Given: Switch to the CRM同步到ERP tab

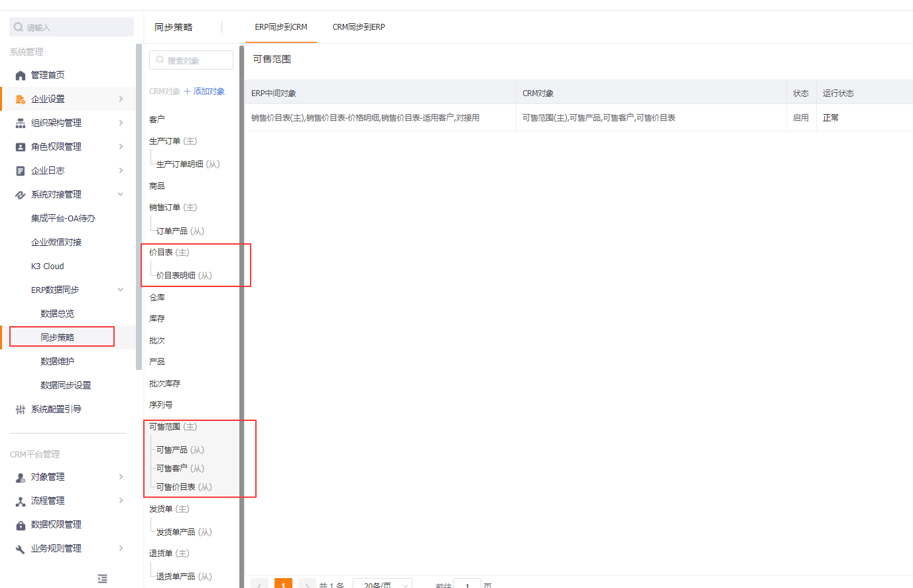Looking at the screenshot, I should tap(359, 27).
